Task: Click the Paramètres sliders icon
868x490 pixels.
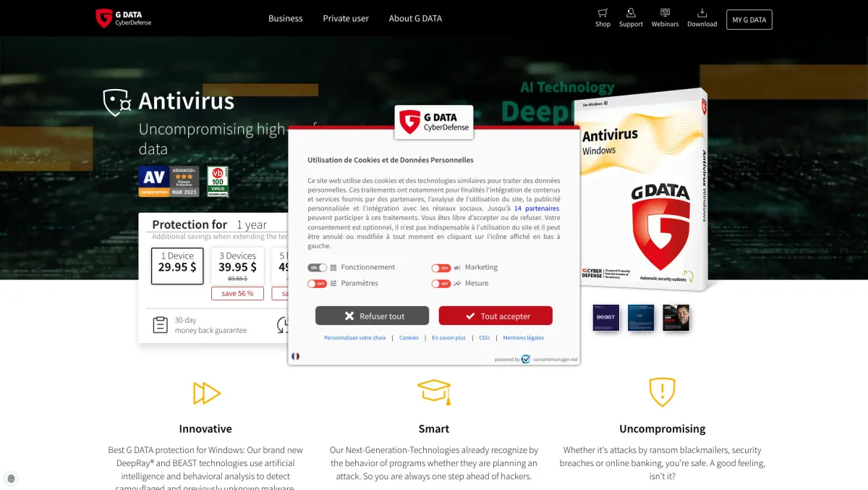Action: [333, 284]
